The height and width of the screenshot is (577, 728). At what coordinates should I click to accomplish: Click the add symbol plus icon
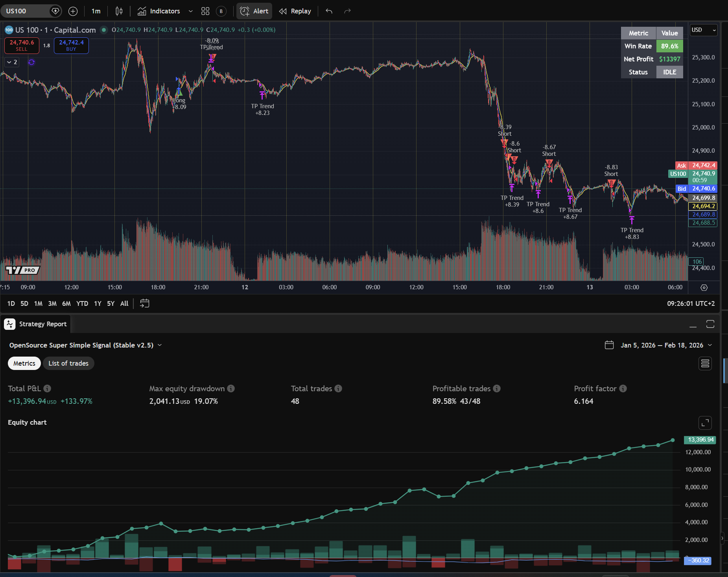pos(73,11)
